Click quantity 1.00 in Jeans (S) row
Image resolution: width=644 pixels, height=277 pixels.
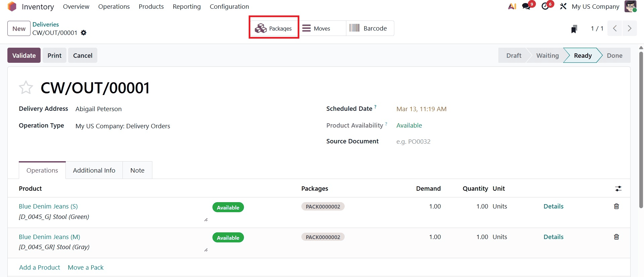(x=482, y=206)
